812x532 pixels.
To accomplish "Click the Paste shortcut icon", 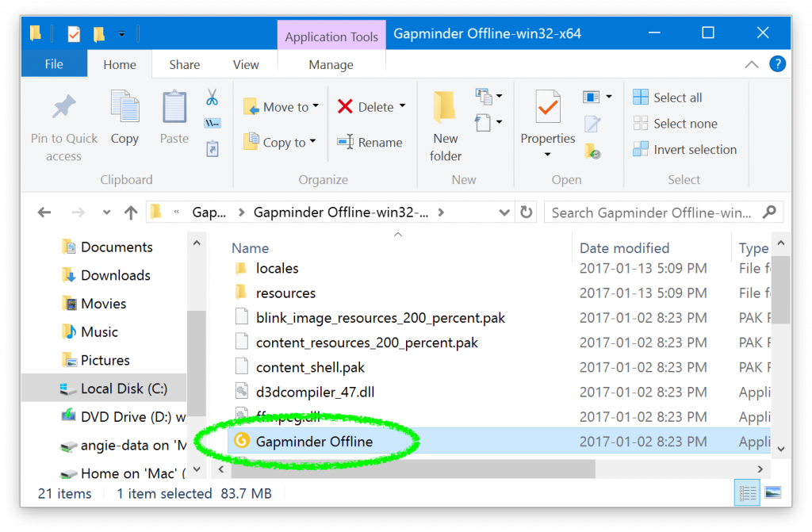I will 213,149.
